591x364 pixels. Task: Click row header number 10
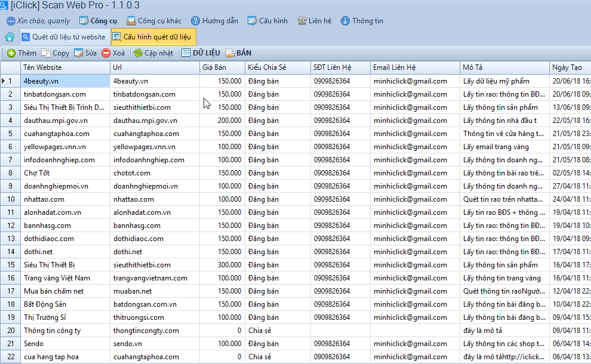11,199
